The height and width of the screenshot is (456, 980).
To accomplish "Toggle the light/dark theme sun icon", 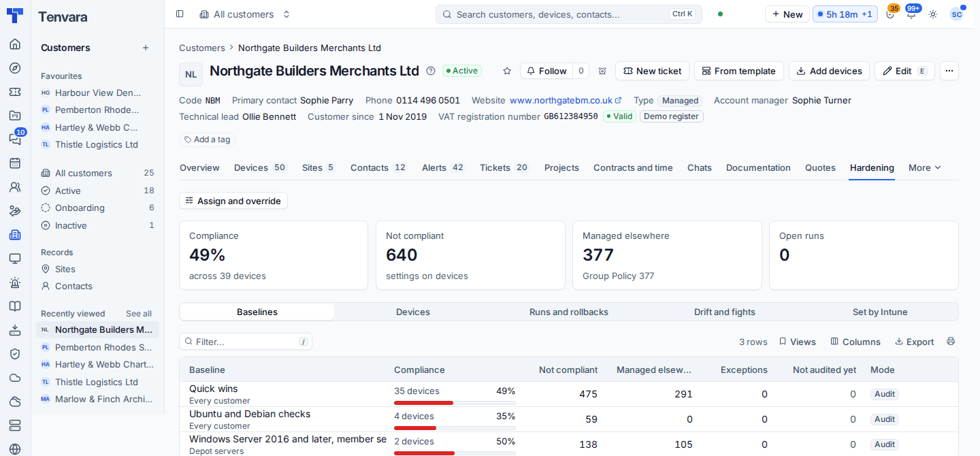I will (x=933, y=14).
